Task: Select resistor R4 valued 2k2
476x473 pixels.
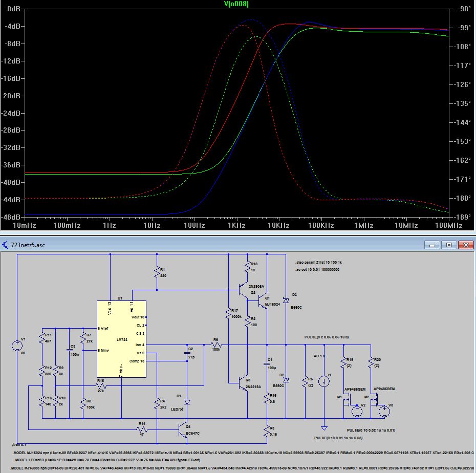Action: tap(157, 404)
